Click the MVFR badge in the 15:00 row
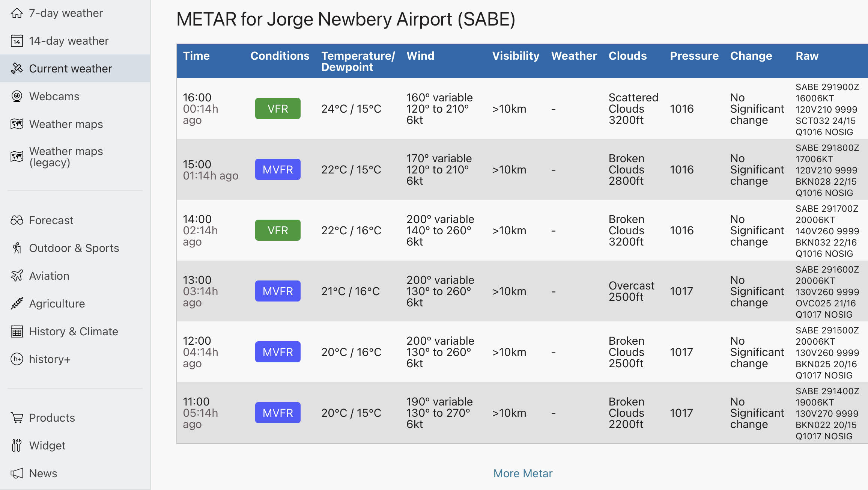Viewport: 868px width, 490px height. 278,170
